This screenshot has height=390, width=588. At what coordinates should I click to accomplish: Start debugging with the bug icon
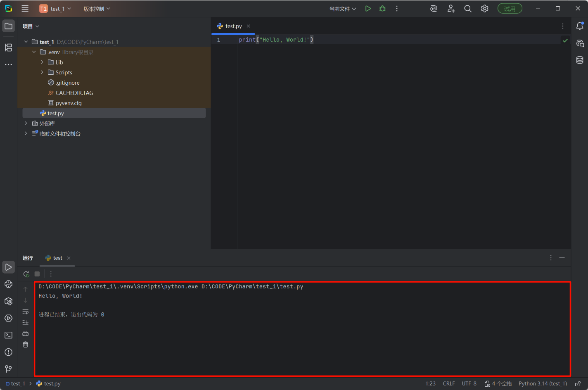pos(382,9)
